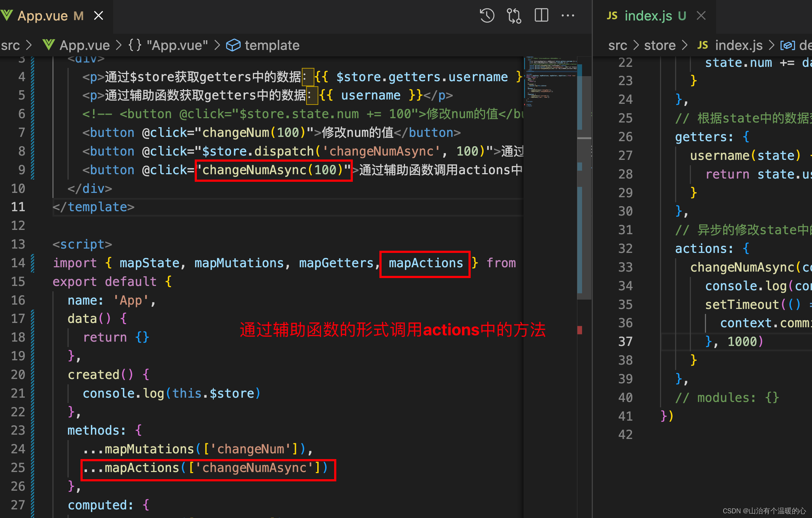Select the template breadcrumb item

(x=272, y=45)
